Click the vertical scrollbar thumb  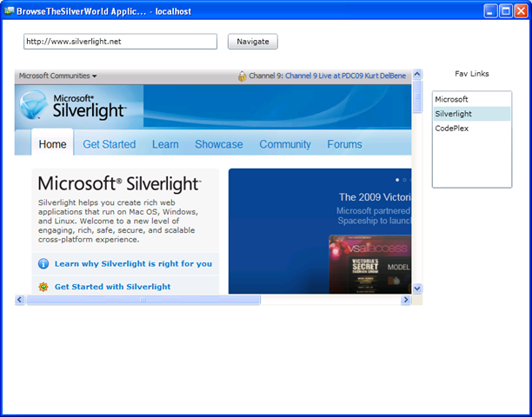tap(417, 96)
